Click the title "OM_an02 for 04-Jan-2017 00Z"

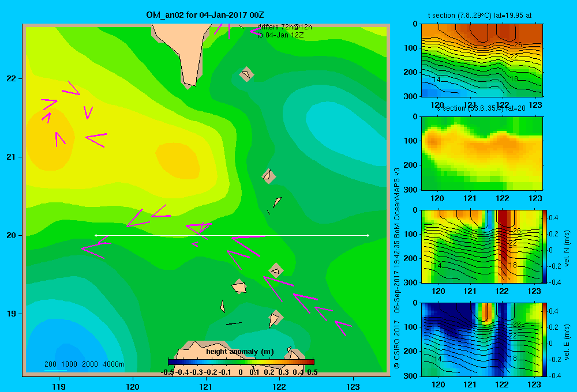(x=205, y=15)
